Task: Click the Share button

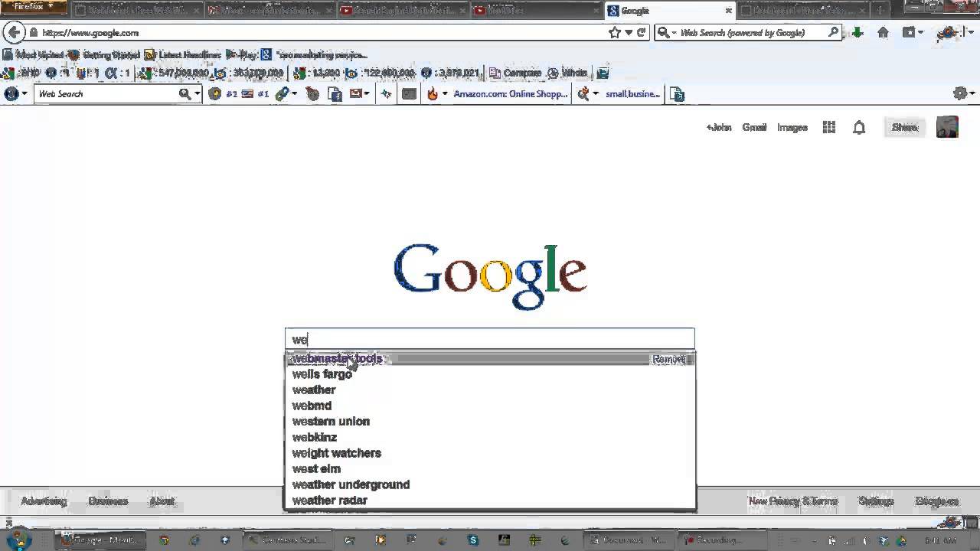Action: (x=904, y=128)
